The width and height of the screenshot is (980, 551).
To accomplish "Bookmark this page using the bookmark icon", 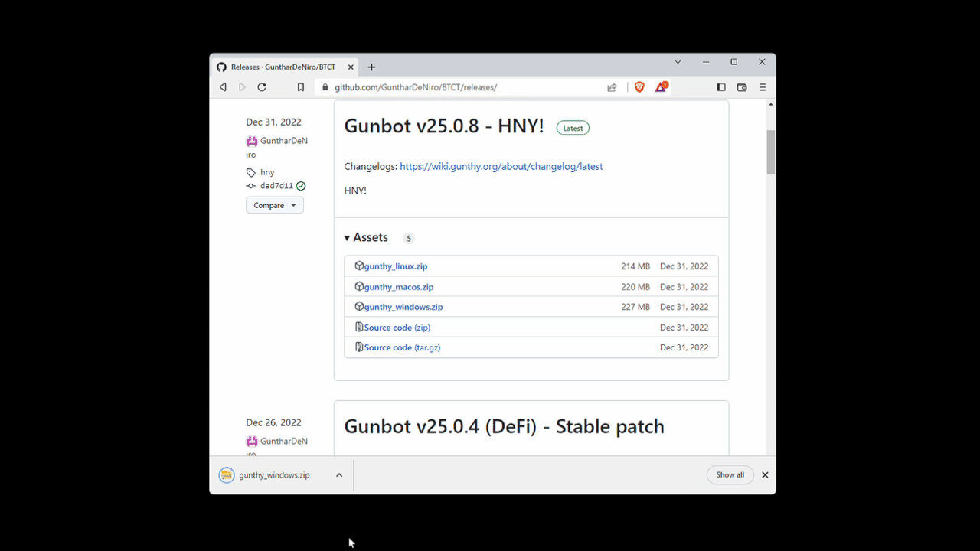I will point(301,87).
